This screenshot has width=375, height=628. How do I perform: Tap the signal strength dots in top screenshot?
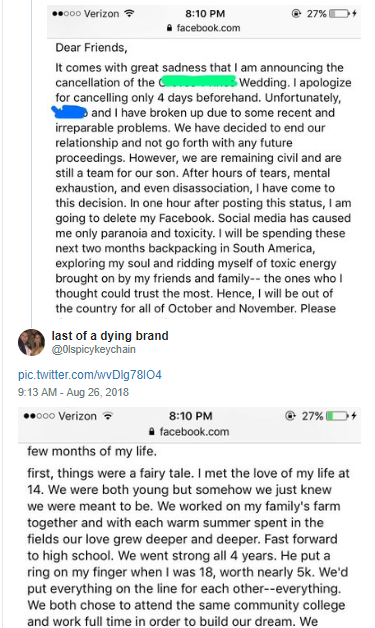pyautogui.click(x=66, y=14)
